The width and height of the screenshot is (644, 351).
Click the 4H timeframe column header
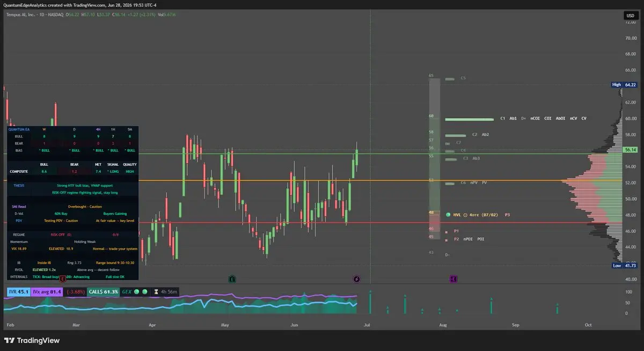click(97, 129)
